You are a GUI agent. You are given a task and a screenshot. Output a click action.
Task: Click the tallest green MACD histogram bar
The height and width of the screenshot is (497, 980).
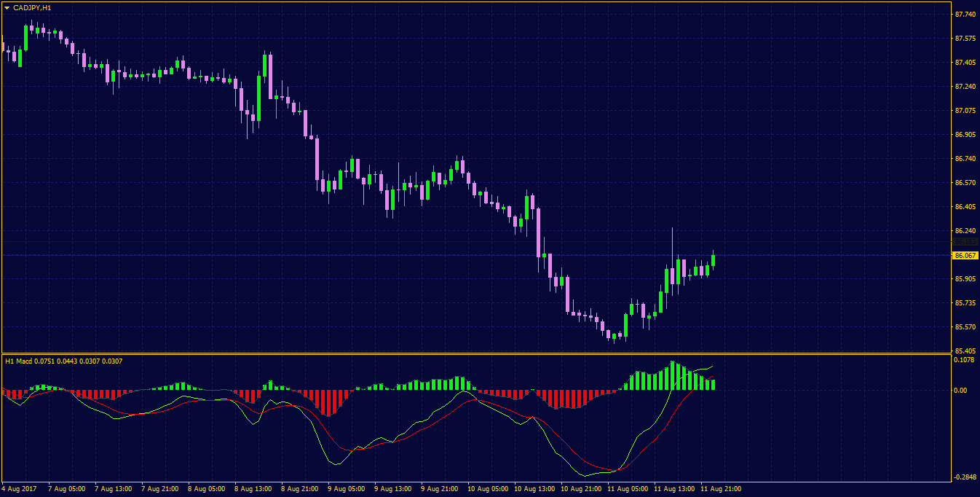click(x=672, y=376)
